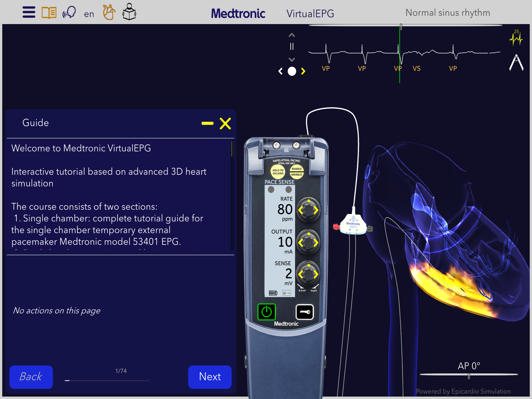The image size is (532, 399).
Task: Click the SENSE indicator light
Action: click(289, 190)
